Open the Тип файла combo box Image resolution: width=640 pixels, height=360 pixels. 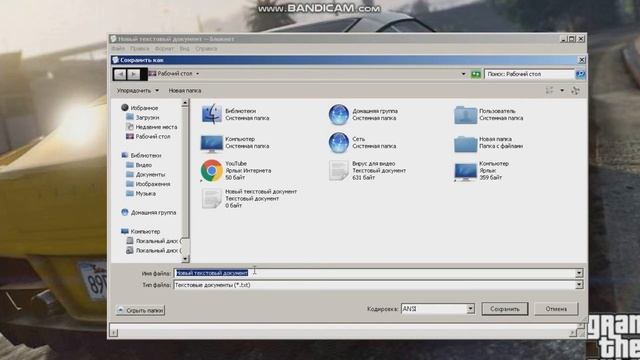[378, 285]
